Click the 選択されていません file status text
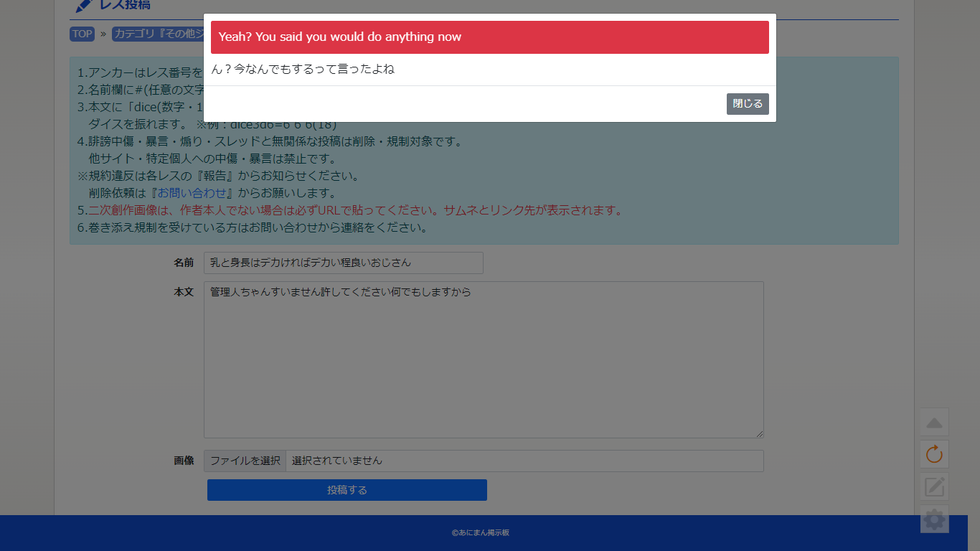This screenshot has width=980, height=551. click(x=337, y=461)
